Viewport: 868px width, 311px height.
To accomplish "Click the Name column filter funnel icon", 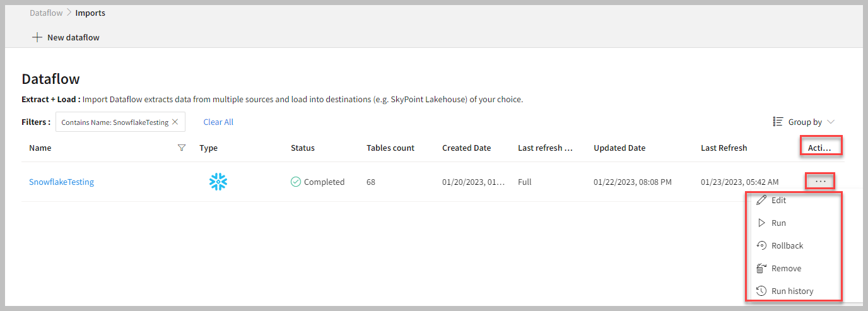I will pos(182,148).
